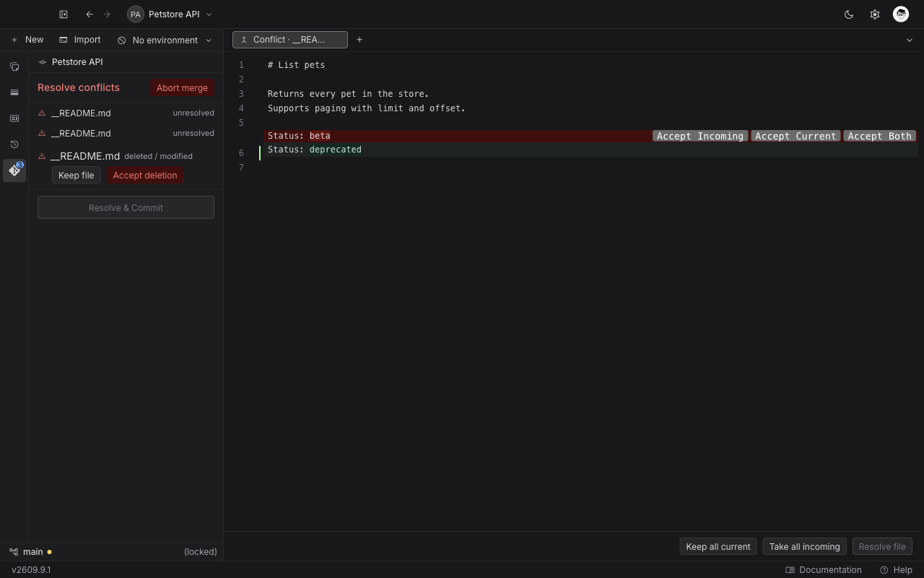Go forward with the right arrow
Image resolution: width=924 pixels, height=578 pixels.
[x=107, y=14]
